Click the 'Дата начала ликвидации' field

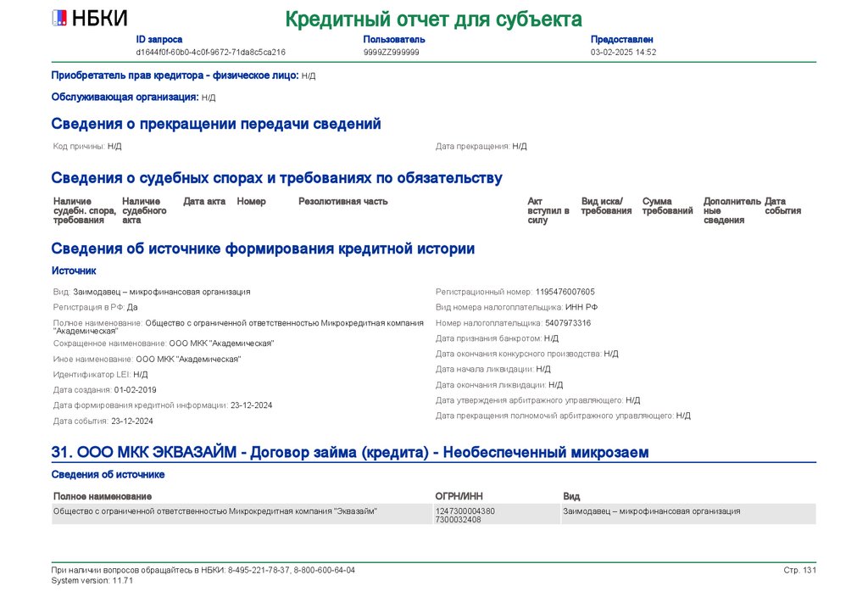point(493,369)
